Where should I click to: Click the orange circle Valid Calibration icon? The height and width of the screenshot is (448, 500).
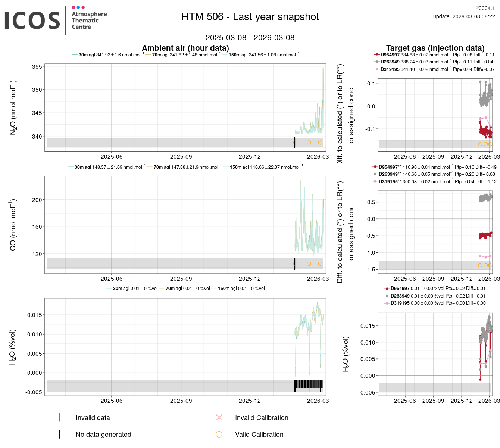tap(219, 434)
